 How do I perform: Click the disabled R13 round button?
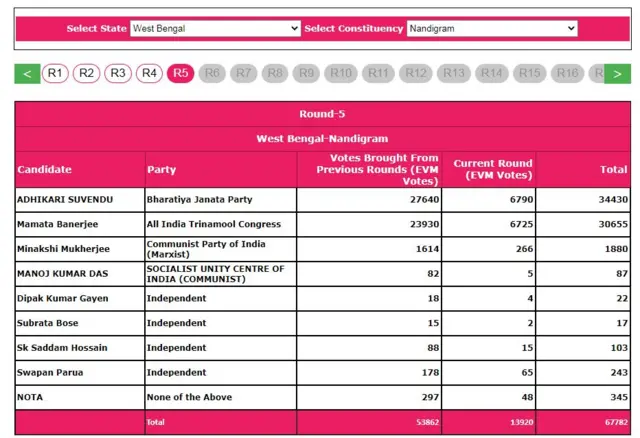point(453,73)
